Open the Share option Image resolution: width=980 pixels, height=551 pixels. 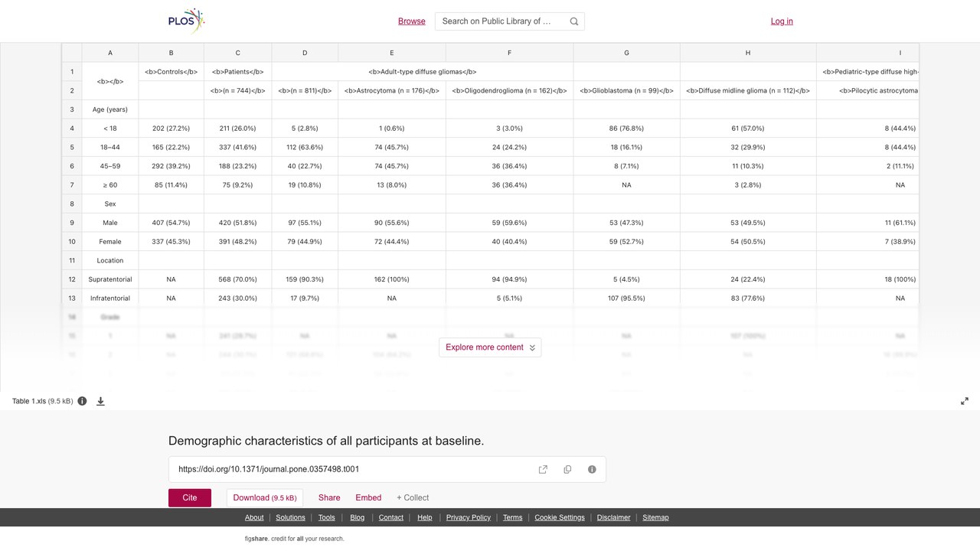point(329,497)
